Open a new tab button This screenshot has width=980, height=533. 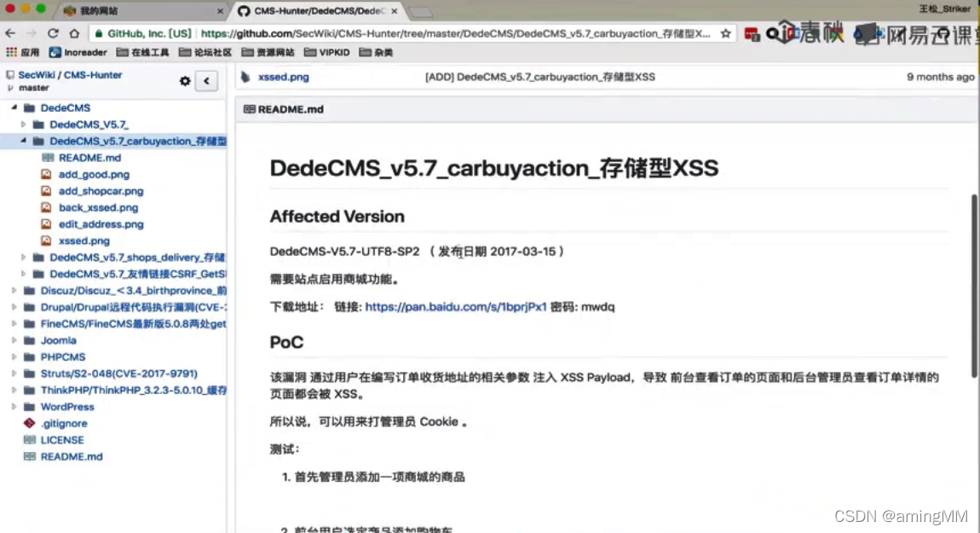[x=420, y=12]
